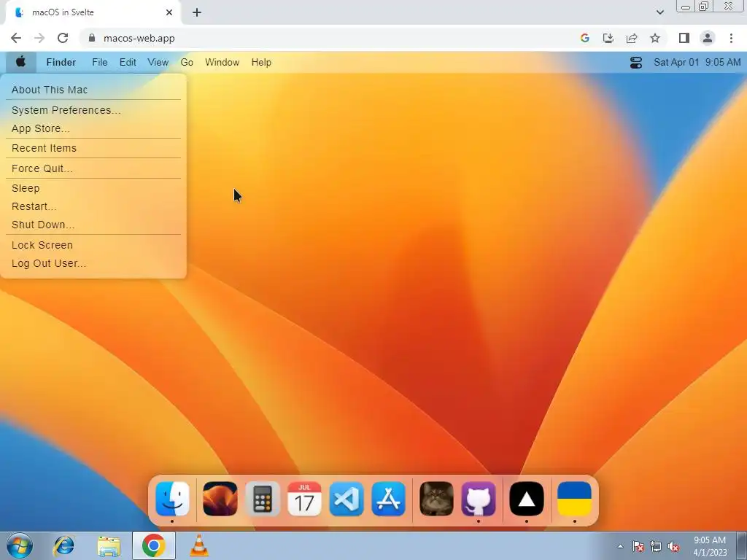Launch Internet Explorer from the taskbar
Screen dimensions: 747x560
point(64,545)
